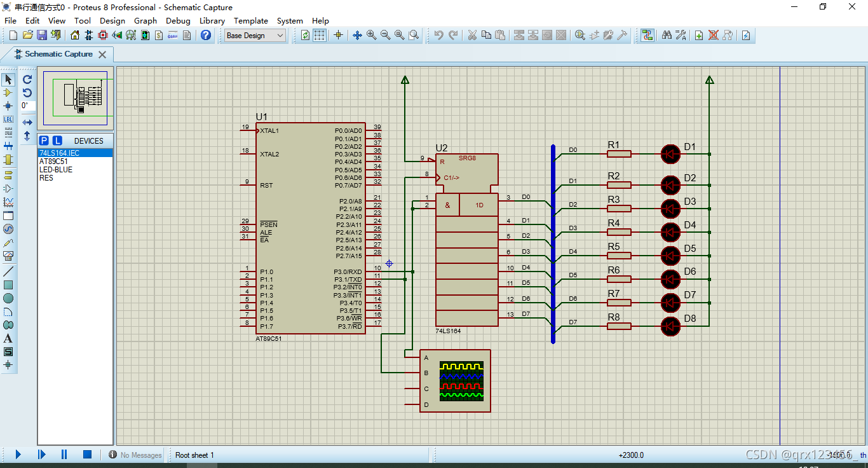Click the Cut scissors icon
The image size is (868, 468).
[x=472, y=35]
